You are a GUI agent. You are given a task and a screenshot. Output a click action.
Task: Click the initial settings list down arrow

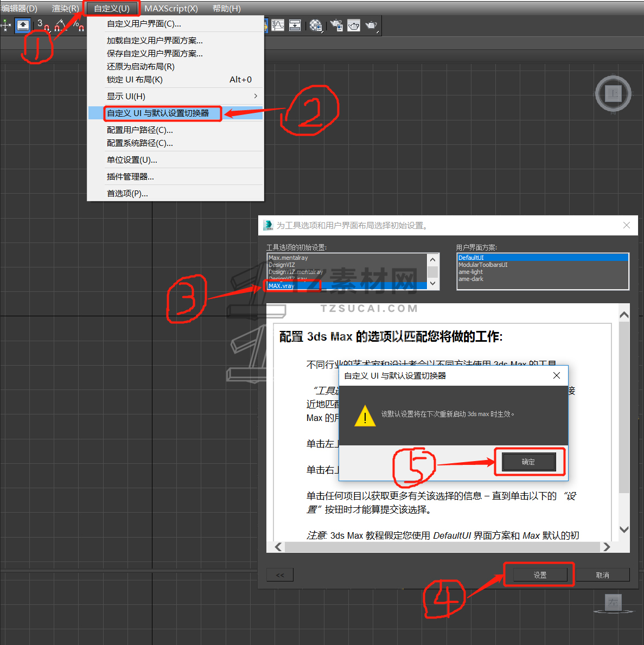[x=432, y=283]
